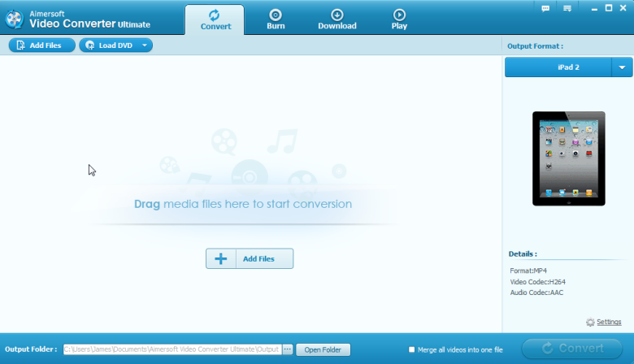Viewport: 634px width, 364px height.
Task: Click the Settings gear icon
Action: [590, 322]
